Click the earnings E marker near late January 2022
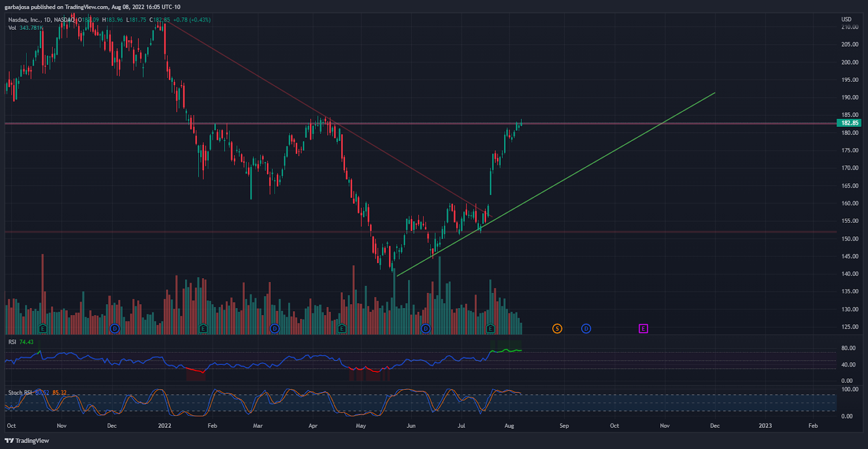This screenshot has width=868, height=449. 203,329
